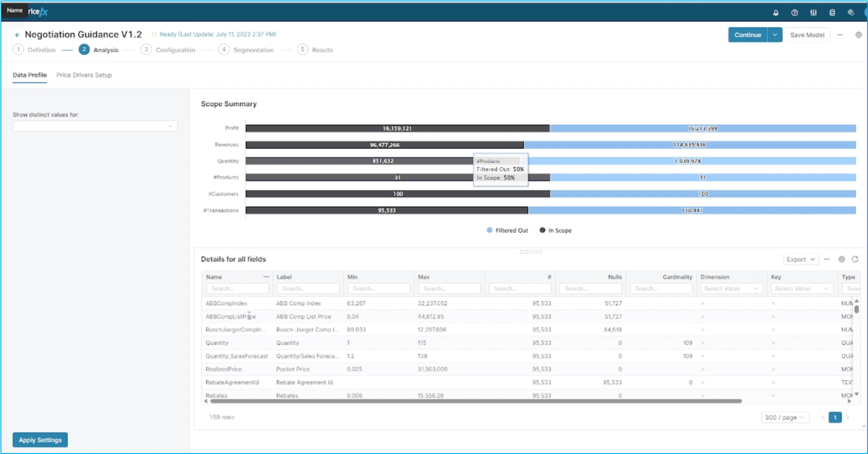Click the database icon in top bar
Screen dimensions: 868x454
click(832, 13)
